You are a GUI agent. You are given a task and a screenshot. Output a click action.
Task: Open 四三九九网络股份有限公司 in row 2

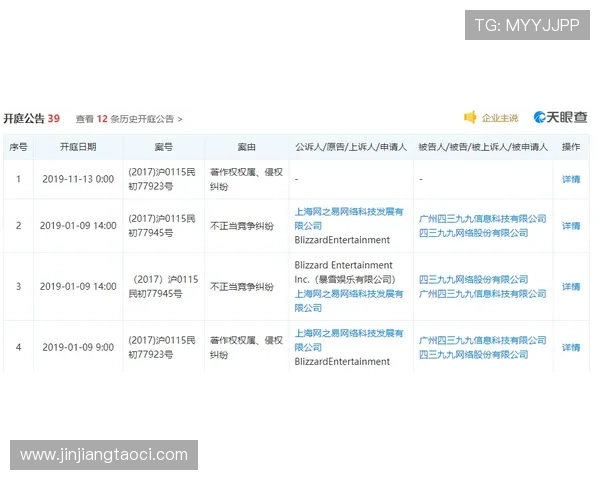point(473,233)
